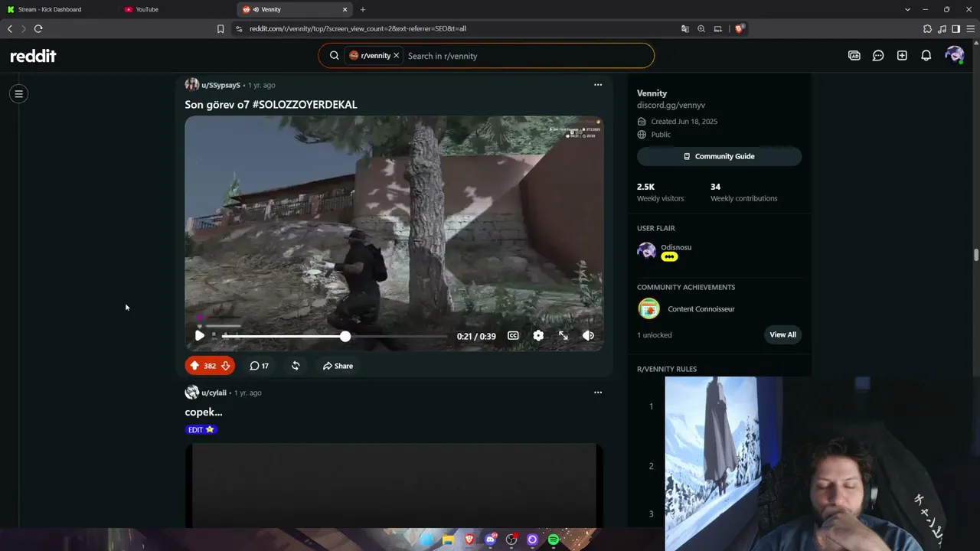Open File Explorer from the taskbar
The image size is (980, 551).
click(449, 540)
